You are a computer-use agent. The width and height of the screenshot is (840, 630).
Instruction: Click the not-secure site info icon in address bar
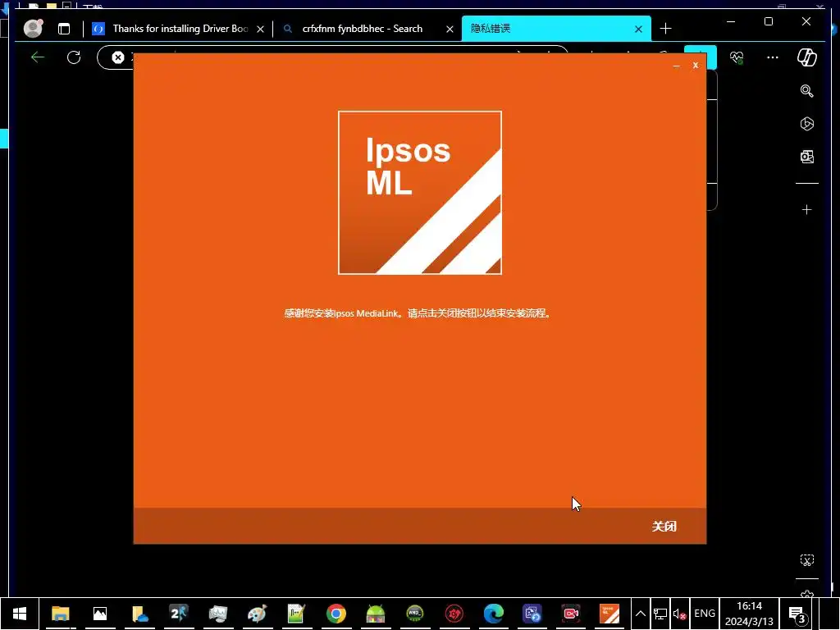[x=118, y=57]
